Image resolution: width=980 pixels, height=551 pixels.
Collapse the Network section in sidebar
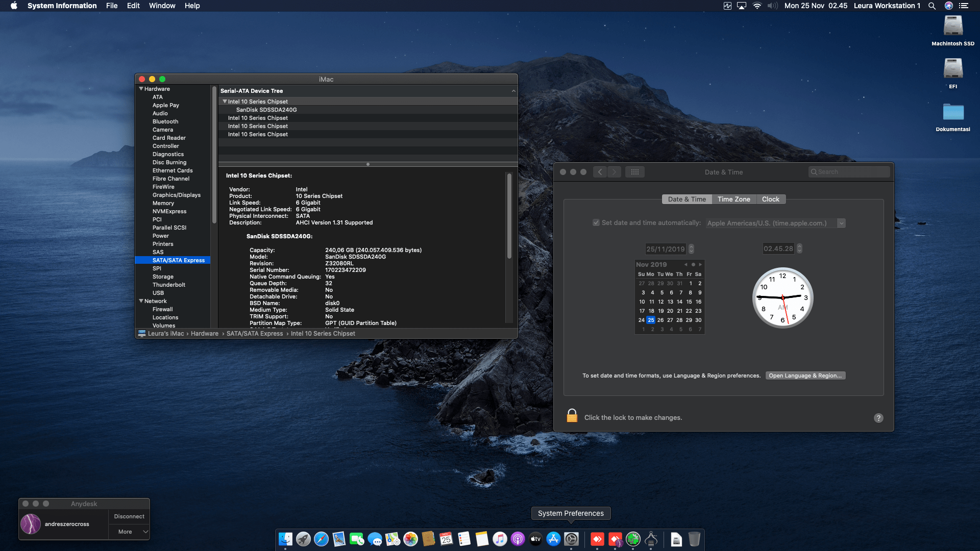coord(141,301)
